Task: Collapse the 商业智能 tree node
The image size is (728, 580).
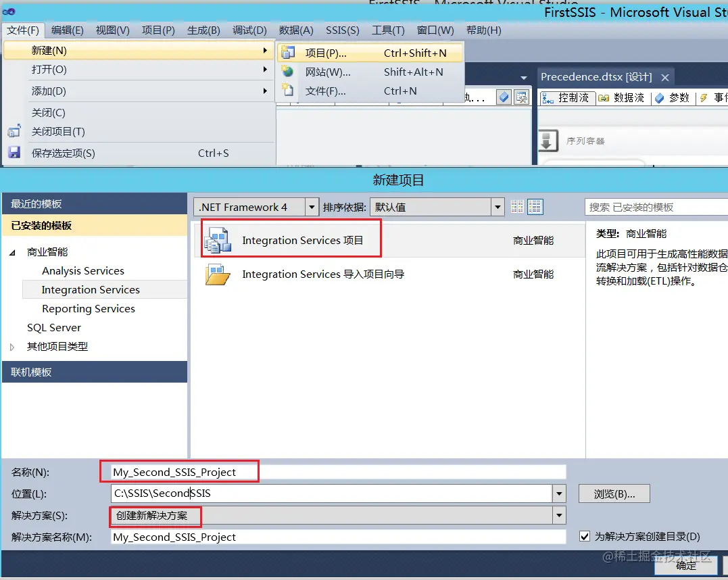Action: (x=13, y=253)
